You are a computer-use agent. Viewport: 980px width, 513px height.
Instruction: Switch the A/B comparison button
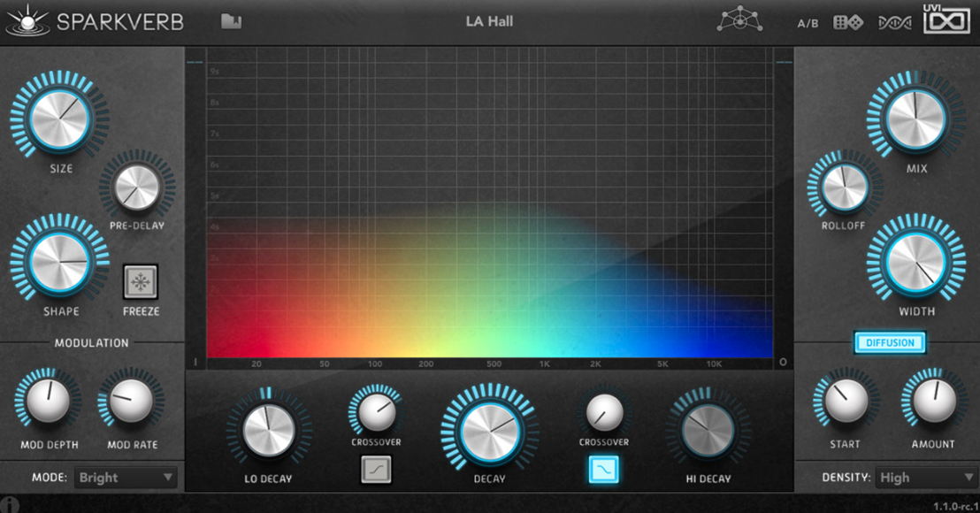[808, 24]
